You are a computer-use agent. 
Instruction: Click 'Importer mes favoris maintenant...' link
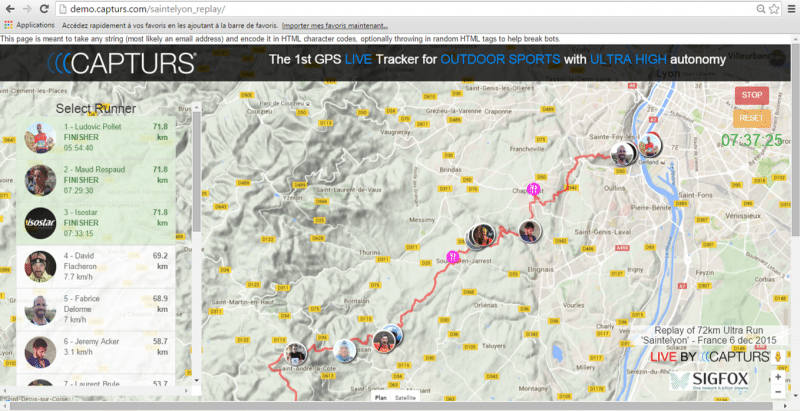point(335,25)
